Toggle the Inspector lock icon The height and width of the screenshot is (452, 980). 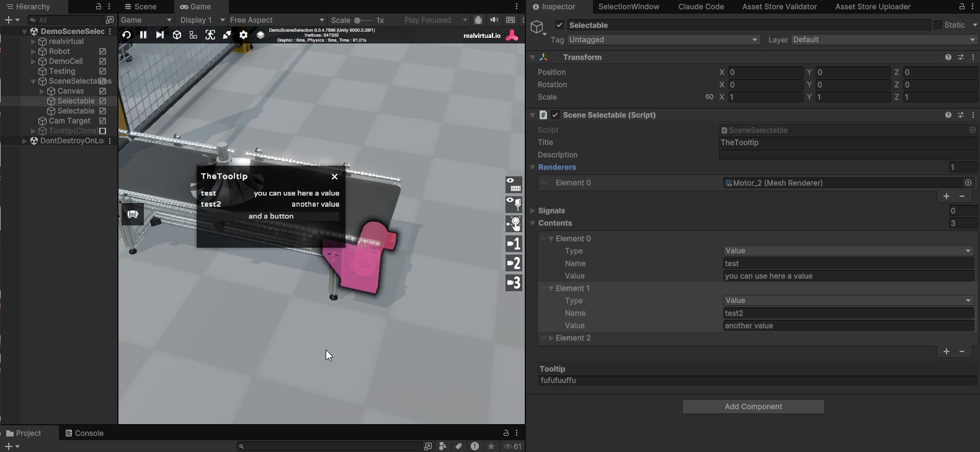pyautogui.click(x=962, y=7)
